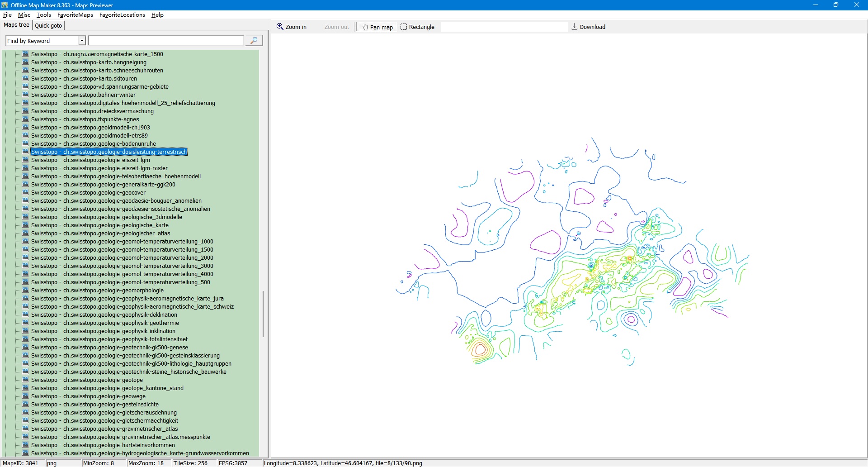Click the maps tree vertical scrollbar

263,314
